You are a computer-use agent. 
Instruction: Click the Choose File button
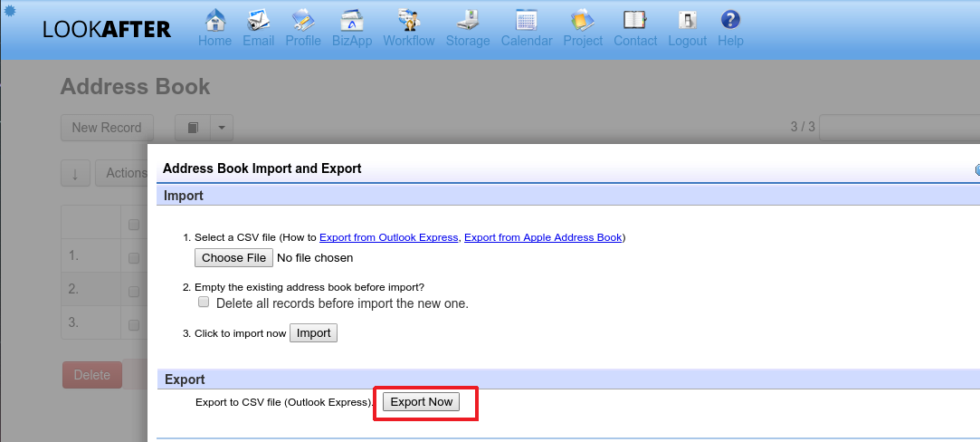click(x=233, y=258)
